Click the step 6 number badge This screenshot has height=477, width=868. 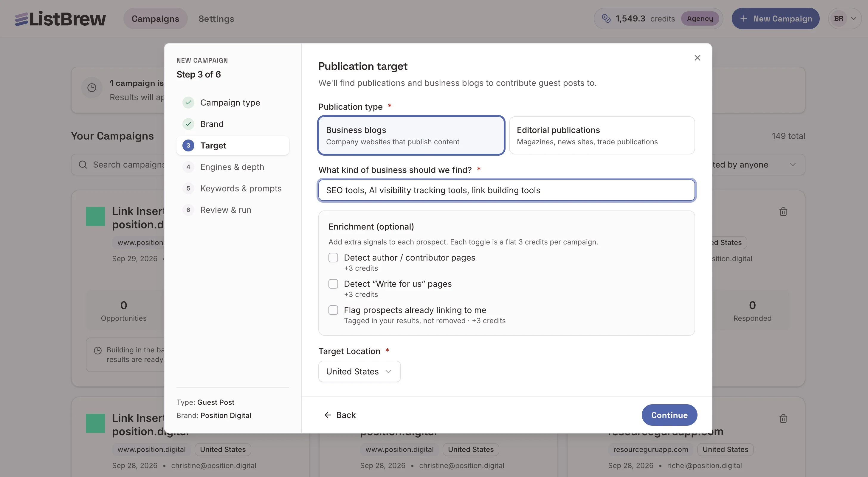(x=188, y=210)
